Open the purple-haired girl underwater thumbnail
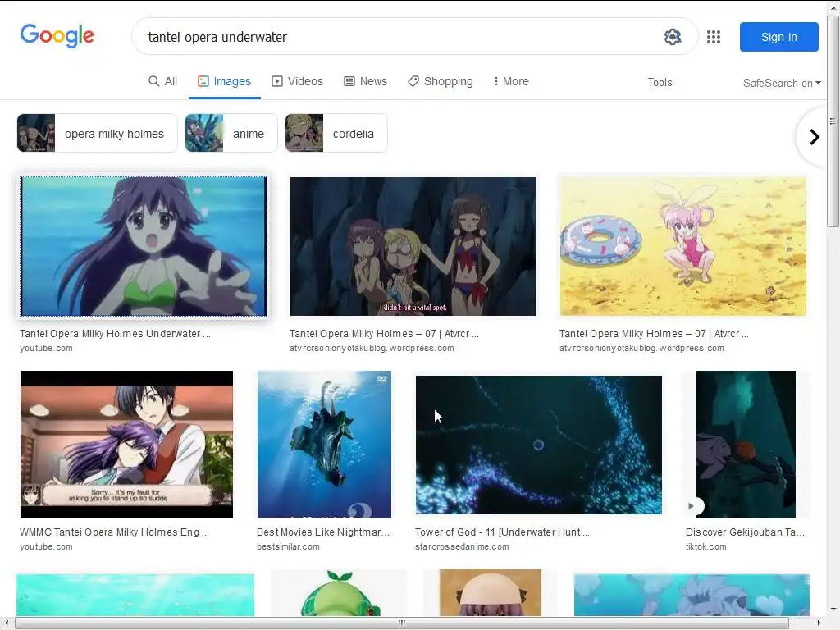840x630 pixels. [144, 246]
